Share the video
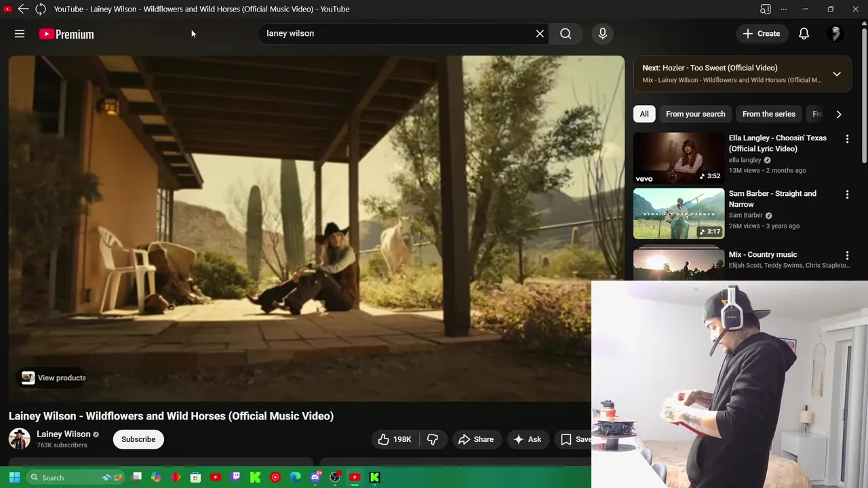Screen dimensions: 868x488 coord(477,439)
